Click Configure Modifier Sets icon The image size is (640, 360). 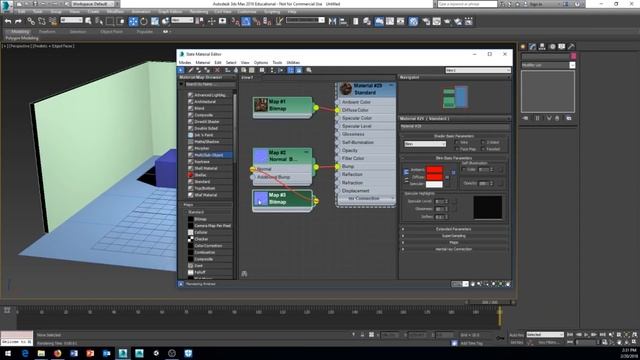(x=569, y=118)
